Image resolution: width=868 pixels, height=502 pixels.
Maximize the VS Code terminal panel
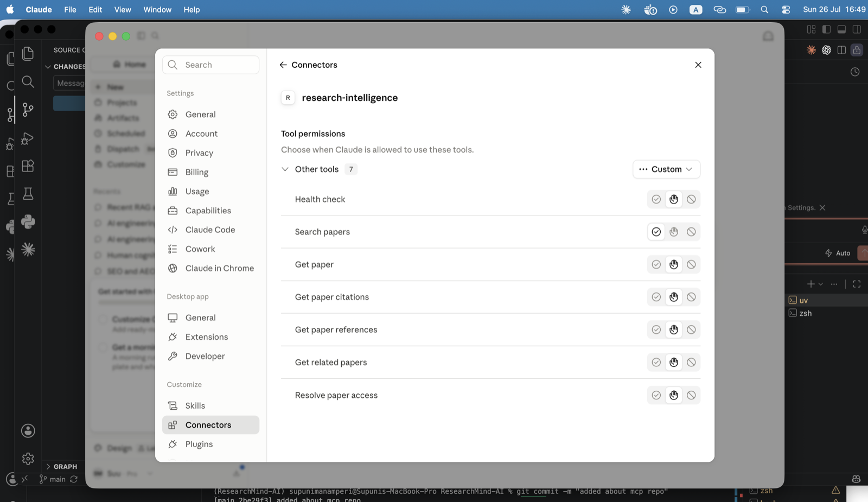(857, 284)
